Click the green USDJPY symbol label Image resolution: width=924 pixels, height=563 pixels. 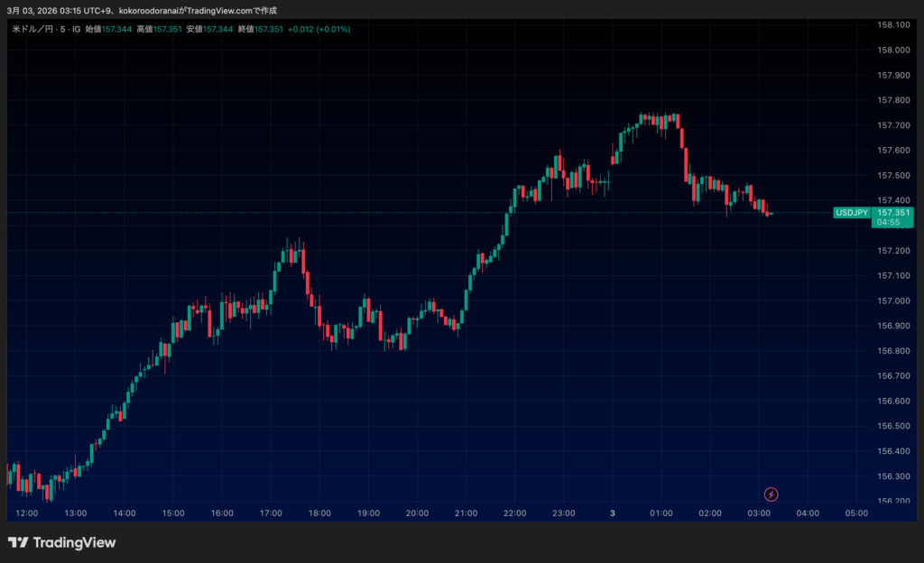coord(852,213)
